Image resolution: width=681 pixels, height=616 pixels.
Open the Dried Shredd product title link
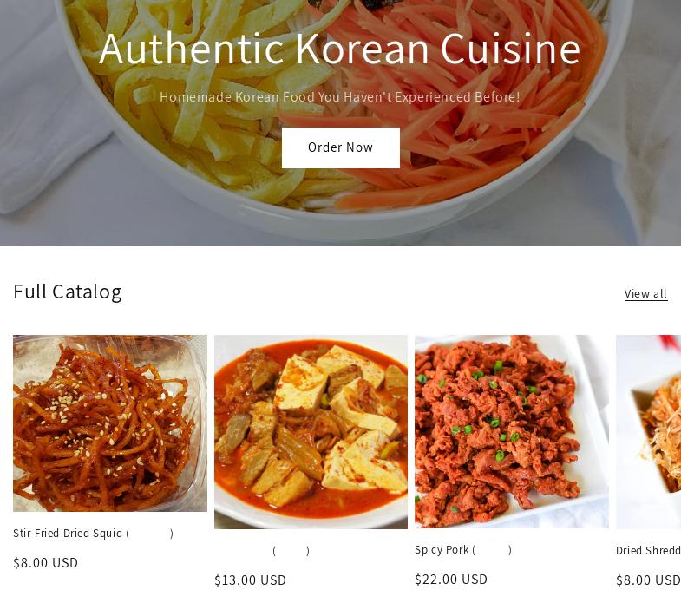pyautogui.click(x=648, y=550)
